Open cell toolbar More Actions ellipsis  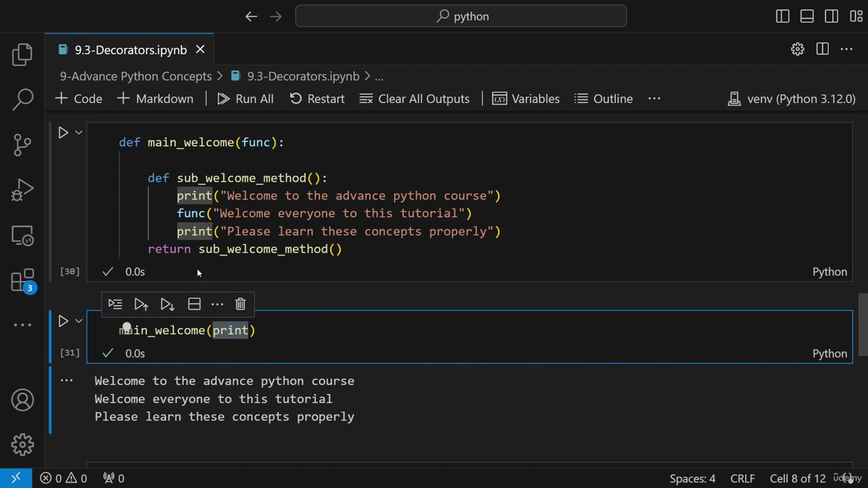click(217, 304)
